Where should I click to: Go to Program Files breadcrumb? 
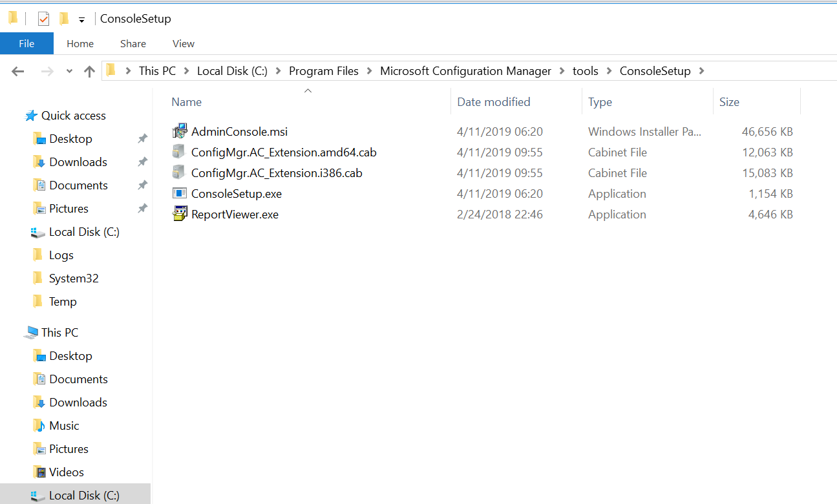pos(324,71)
